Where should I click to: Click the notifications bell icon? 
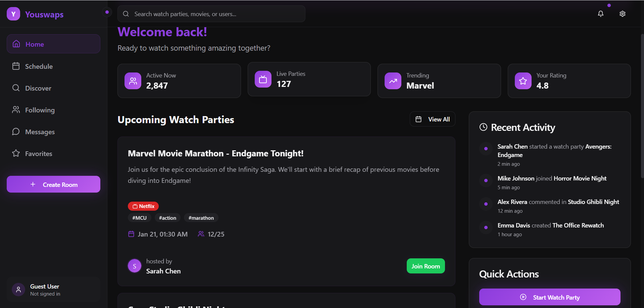point(600,14)
